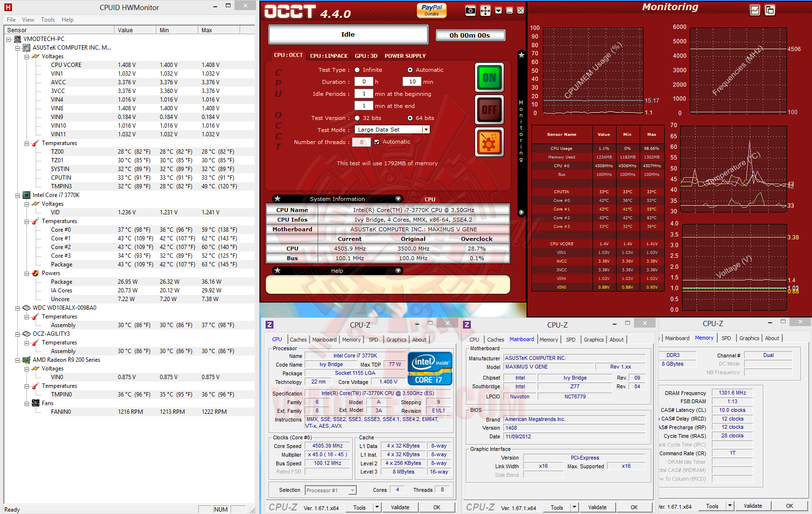Toggle Automatic threads checkbox
The image size is (812, 514).
(x=376, y=142)
